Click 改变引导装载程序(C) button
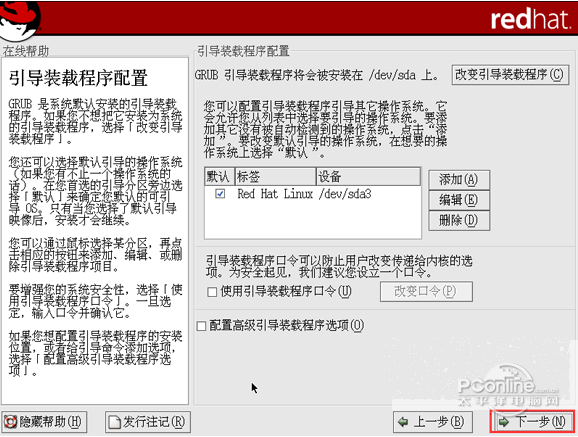The image size is (578, 437). click(x=510, y=75)
